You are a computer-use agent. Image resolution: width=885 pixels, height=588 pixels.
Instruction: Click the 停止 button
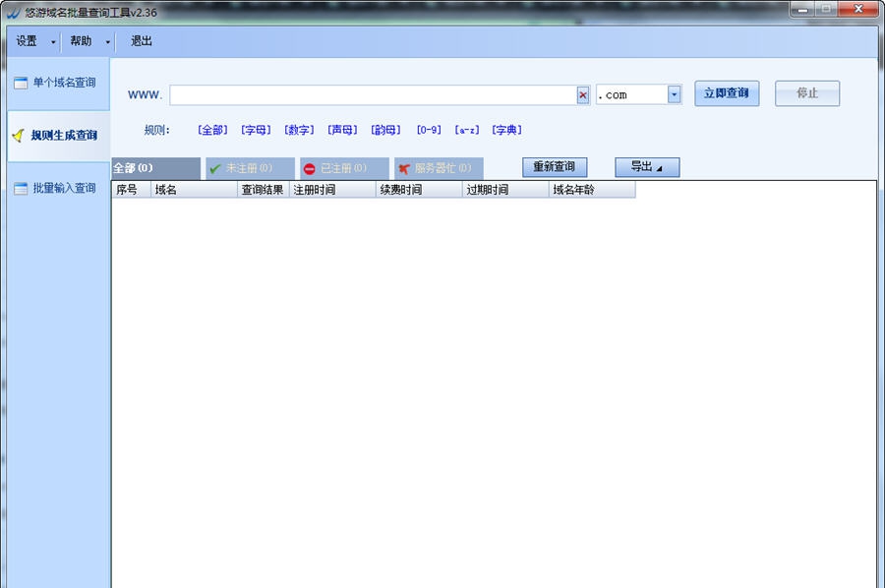[x=807, y=93]
